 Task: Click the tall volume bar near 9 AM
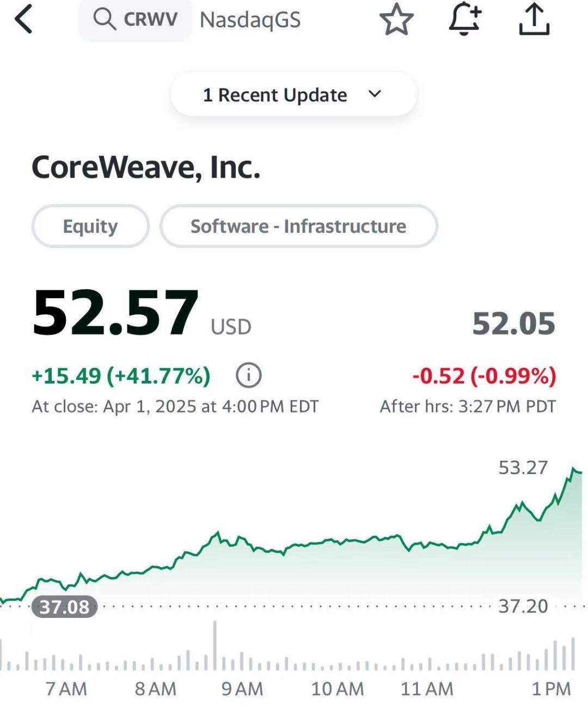coord(215,646)
